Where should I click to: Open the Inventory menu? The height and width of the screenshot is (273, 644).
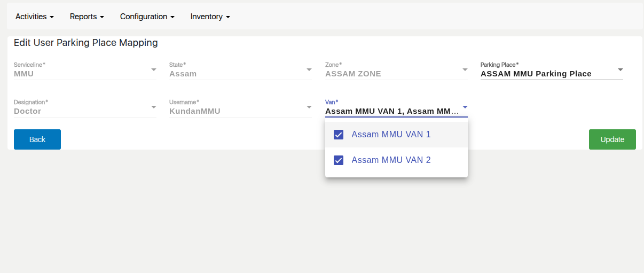pos(210,17)
